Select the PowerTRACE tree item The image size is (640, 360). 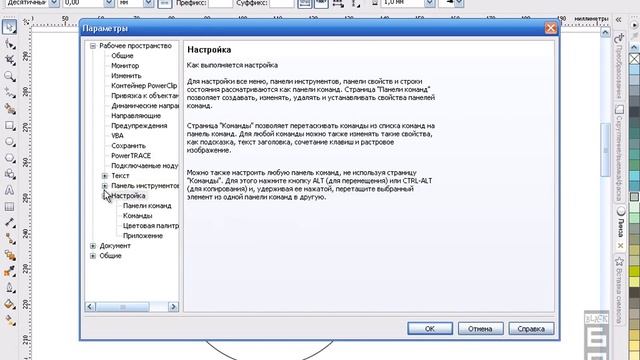pyautogui.click(x=131, y=156)
